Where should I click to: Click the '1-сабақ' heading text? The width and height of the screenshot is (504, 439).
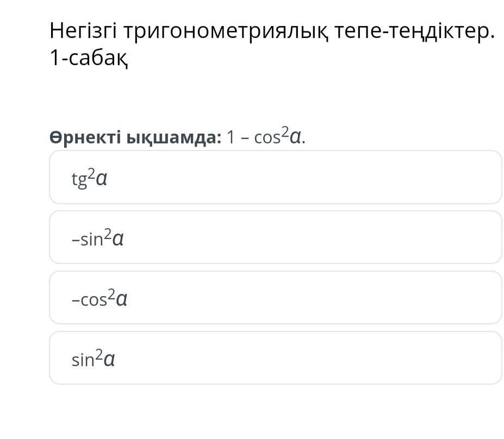point(89,59)
